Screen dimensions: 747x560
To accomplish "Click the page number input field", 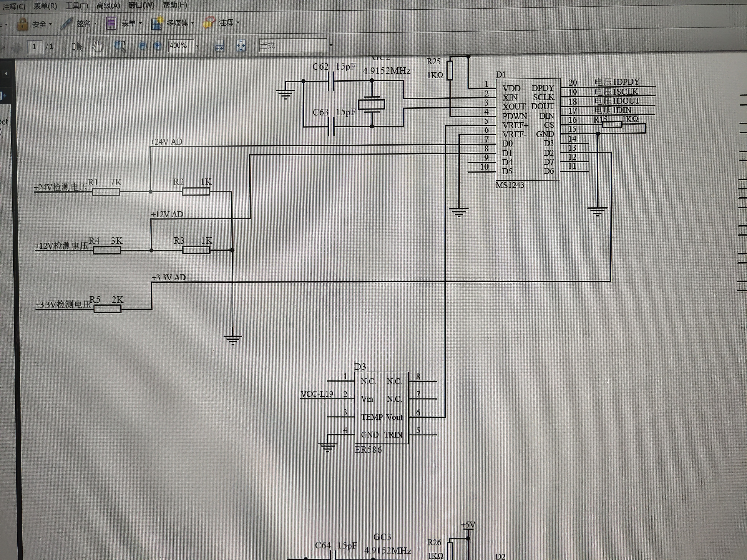I will 35,47.
